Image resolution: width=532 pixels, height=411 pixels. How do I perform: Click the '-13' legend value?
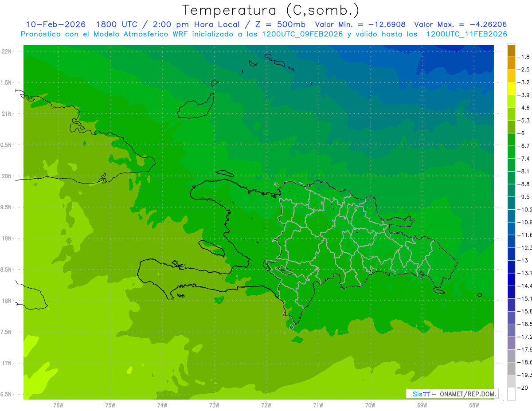pos(523,260)
